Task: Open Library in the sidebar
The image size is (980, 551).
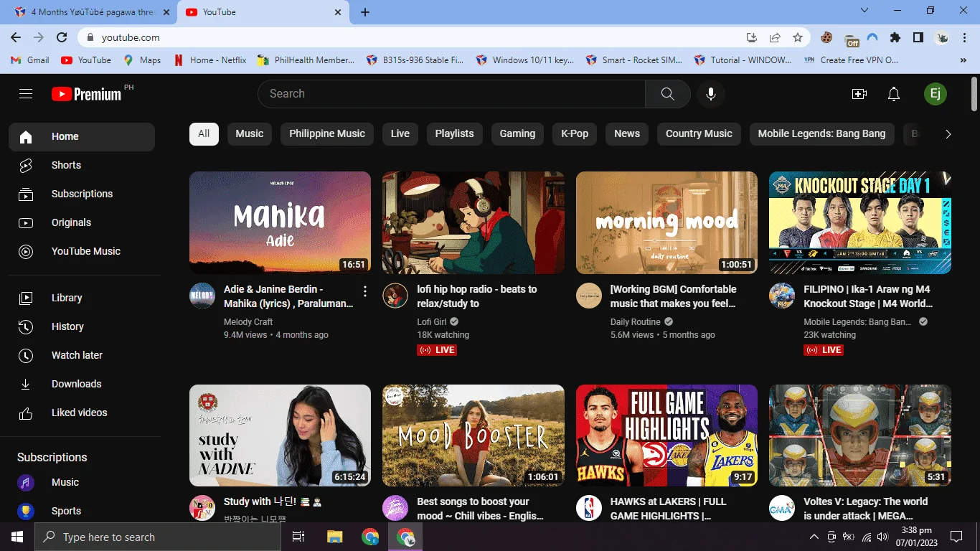Action: pos(82,298)
